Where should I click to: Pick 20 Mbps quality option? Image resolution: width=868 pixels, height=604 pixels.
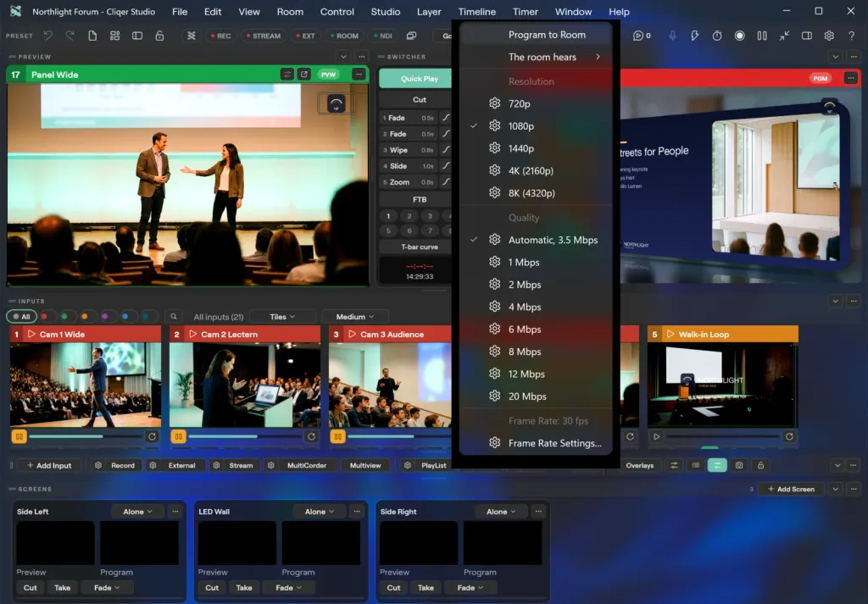[x=536, y=396]
